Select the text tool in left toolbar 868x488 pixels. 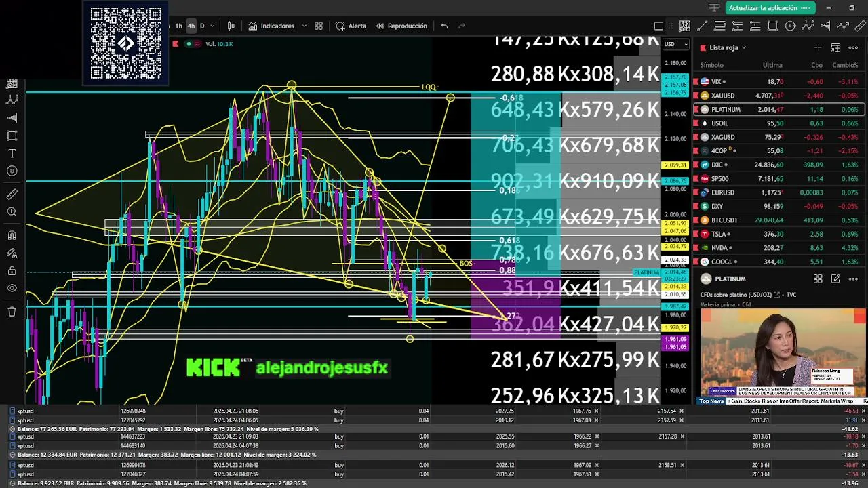point(12,153)
